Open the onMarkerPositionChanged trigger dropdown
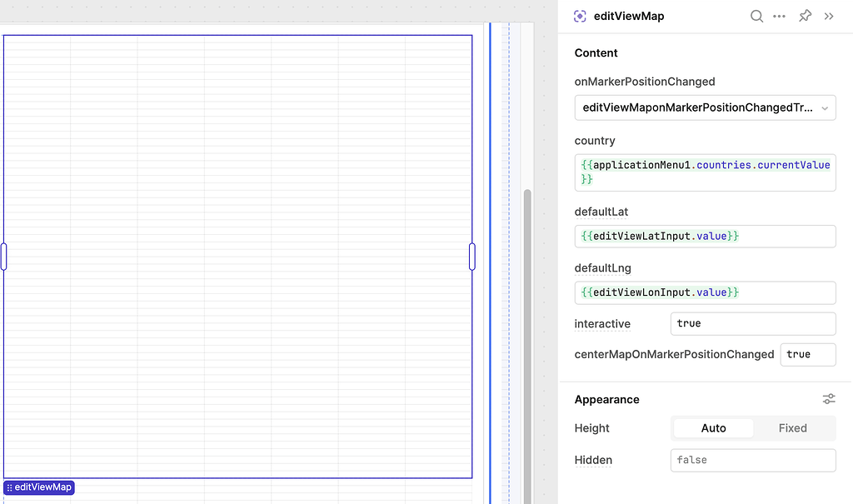Viewport: 853px width, 504px height. coord(705,107)
